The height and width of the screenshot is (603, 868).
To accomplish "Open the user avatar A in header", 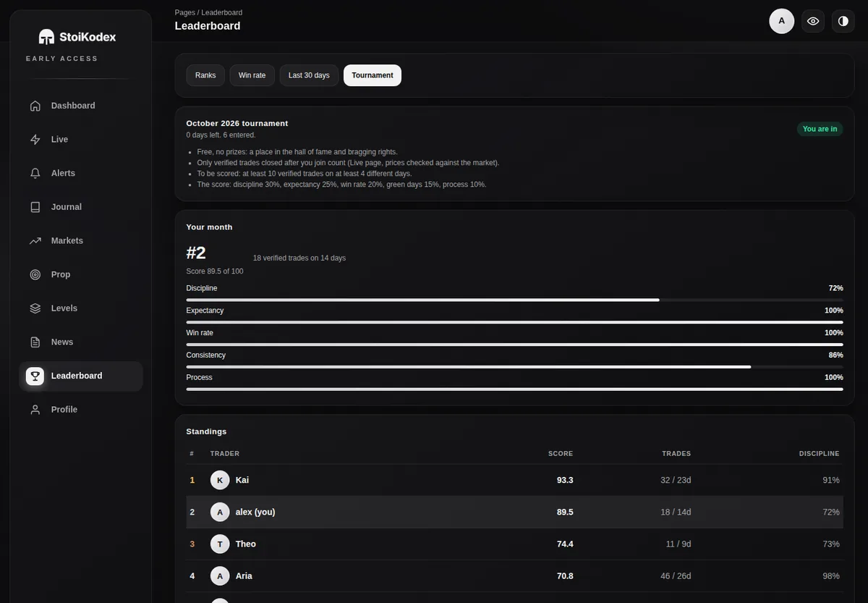I will (782, 21).
